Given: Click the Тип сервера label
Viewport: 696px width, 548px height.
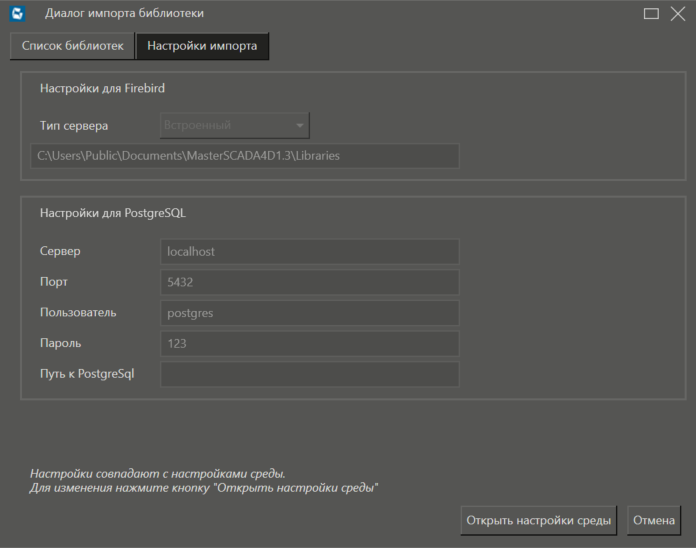Looking at the screenshot, I should click(74, 126).
